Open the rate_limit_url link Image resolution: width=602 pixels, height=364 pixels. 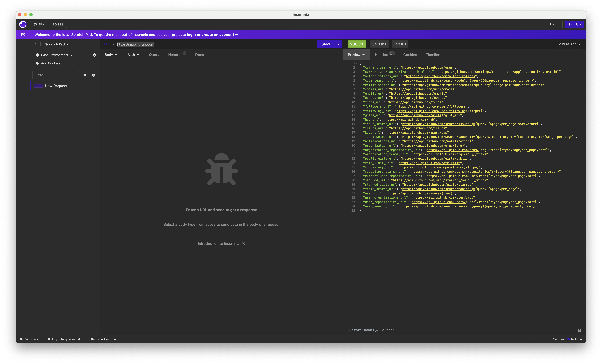pos(429,163)
